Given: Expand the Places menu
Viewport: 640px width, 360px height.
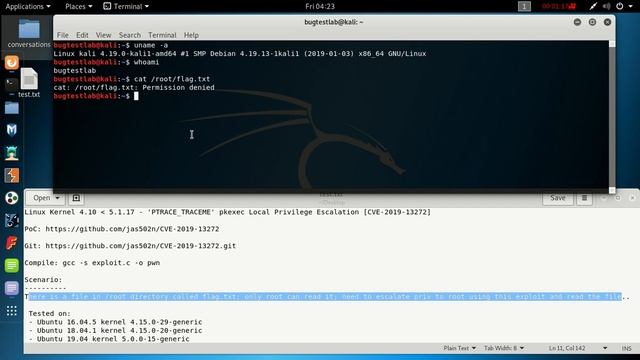Looking at the screenshot, I should (x=79, y=6).
